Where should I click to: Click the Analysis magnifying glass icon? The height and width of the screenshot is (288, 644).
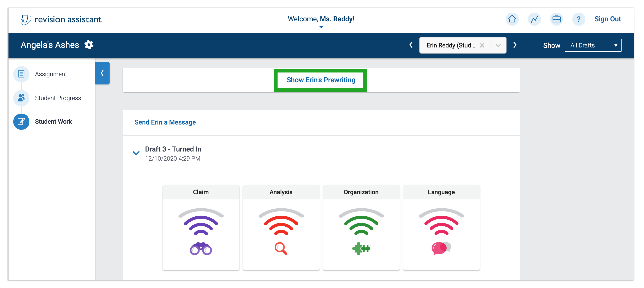281,249
